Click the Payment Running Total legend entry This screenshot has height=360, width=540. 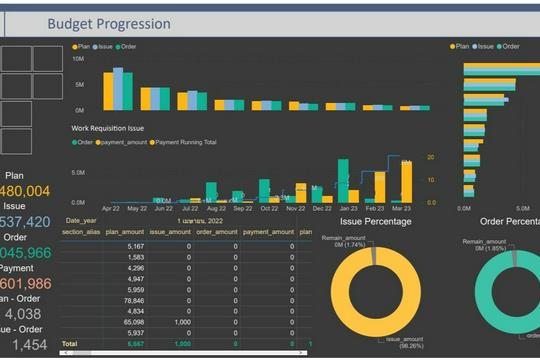[183, 142]
